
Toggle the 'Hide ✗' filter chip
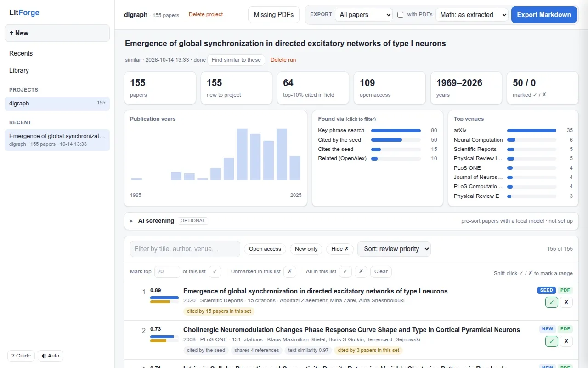[x=340, y=249]
